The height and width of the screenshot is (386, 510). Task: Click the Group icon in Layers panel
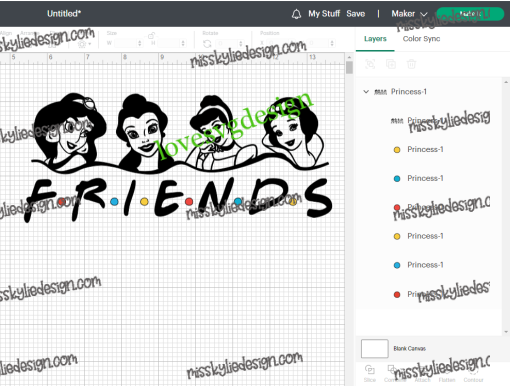tap(370, 64)
